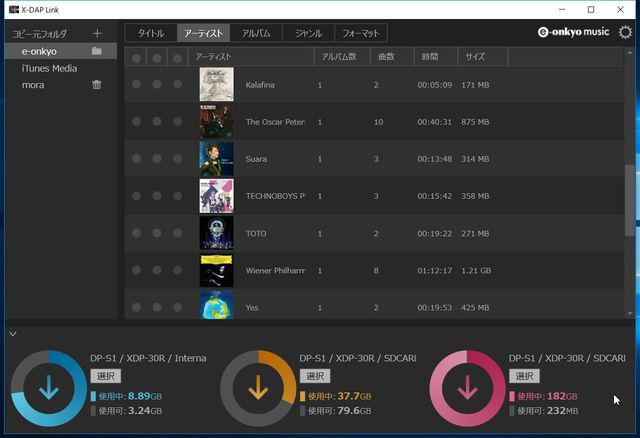The width and height of the screenshot is (640, 438).
Task: Select the iTunes Media source folder
Action: (61, 68)
